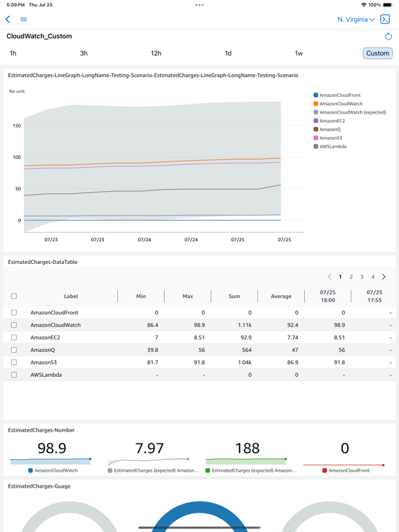
Task: Sort by the Average column header
Action: 281,296
